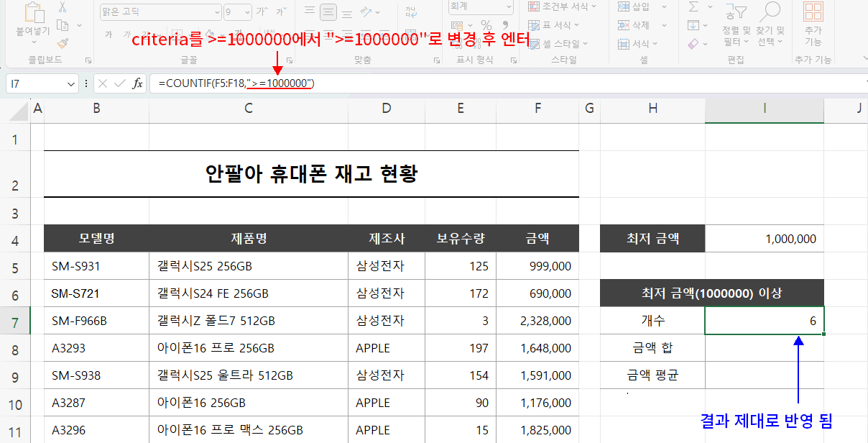Viewport: 868px width, 443px height.
Task: Click the 모델명 header cell
Action: pos(96,239)
